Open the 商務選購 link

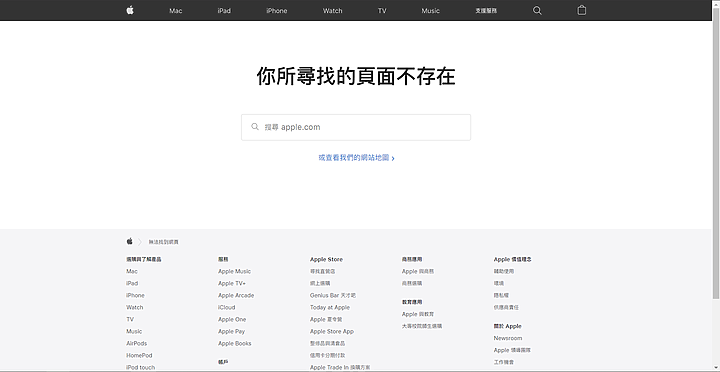(x=412, y=283)
